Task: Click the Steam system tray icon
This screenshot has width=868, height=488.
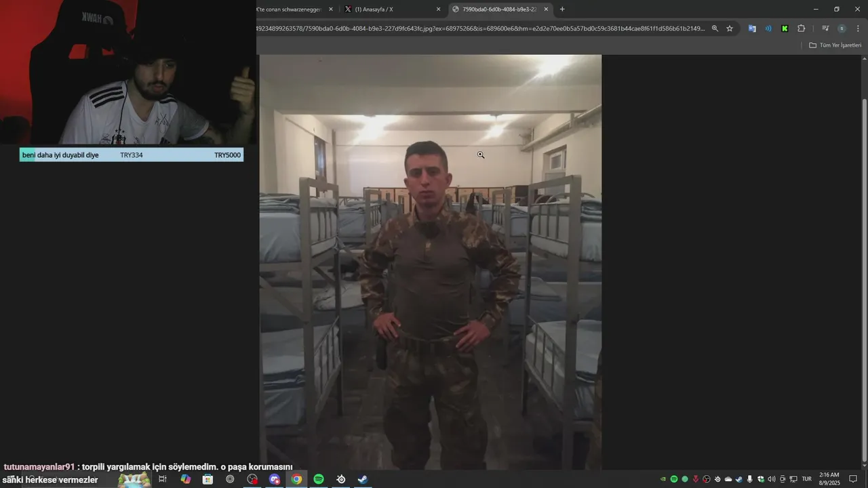Action: (x=739, y=479)
